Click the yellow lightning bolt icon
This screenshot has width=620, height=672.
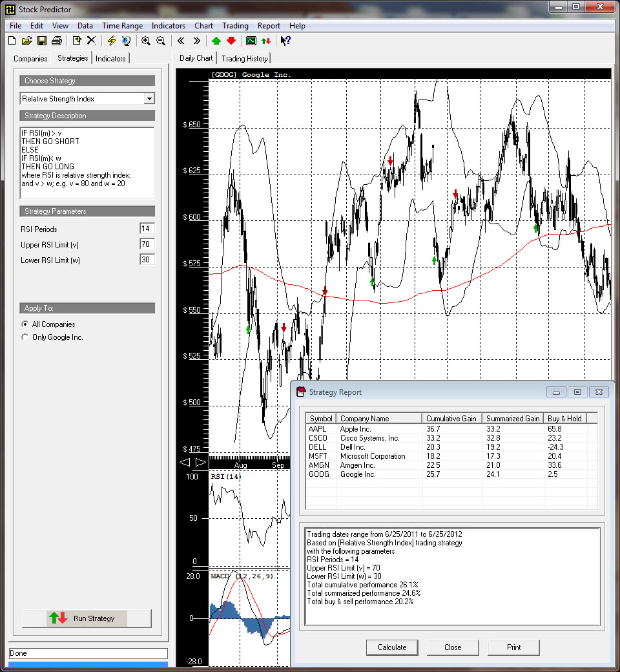click(x=111, y=41)
